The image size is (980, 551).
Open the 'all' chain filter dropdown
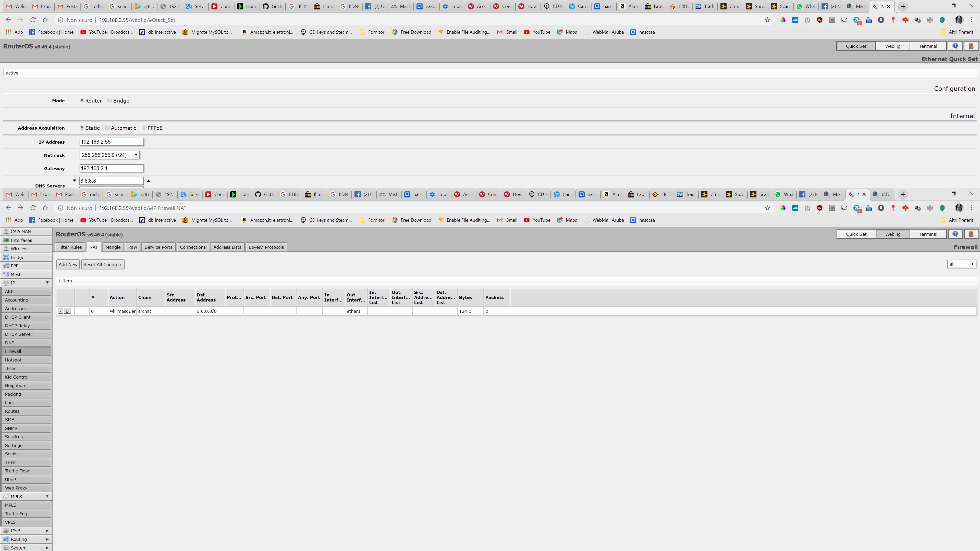(961, 264)
